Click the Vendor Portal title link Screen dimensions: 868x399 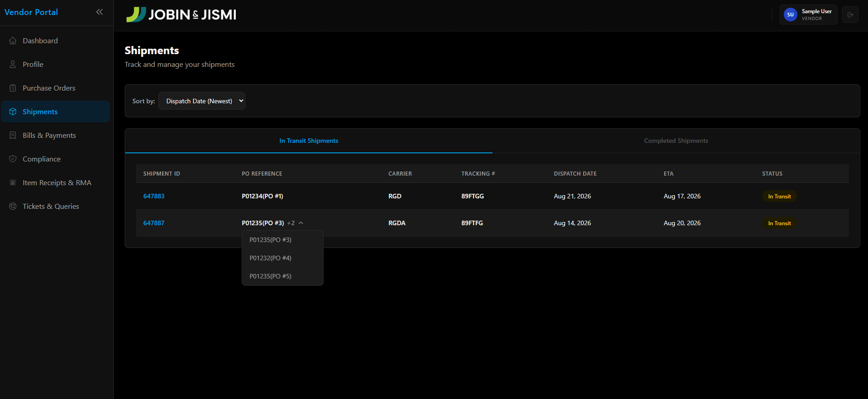pos(31,12)
